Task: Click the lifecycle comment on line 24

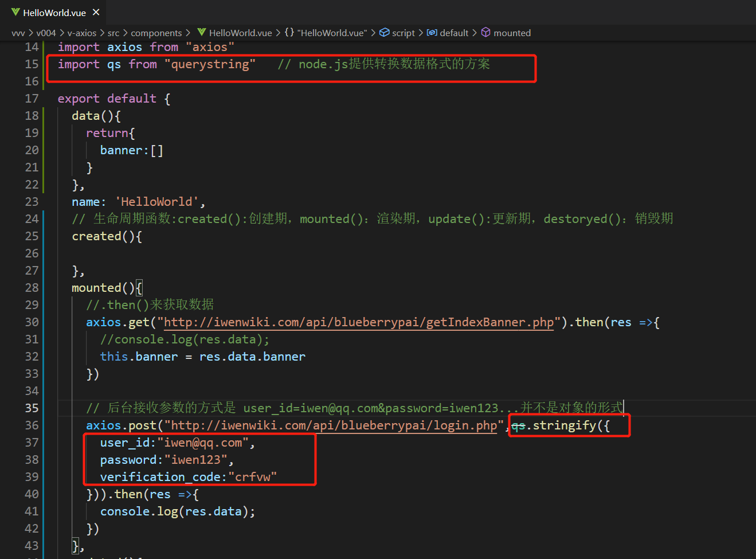Action: click(373, 218)
